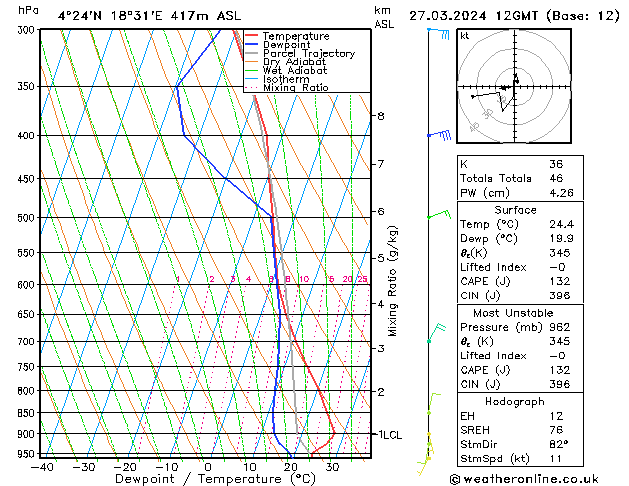The height and width of the screenshot is (486, 629).
Task: Click the SREH value 76
Action: 556,430
